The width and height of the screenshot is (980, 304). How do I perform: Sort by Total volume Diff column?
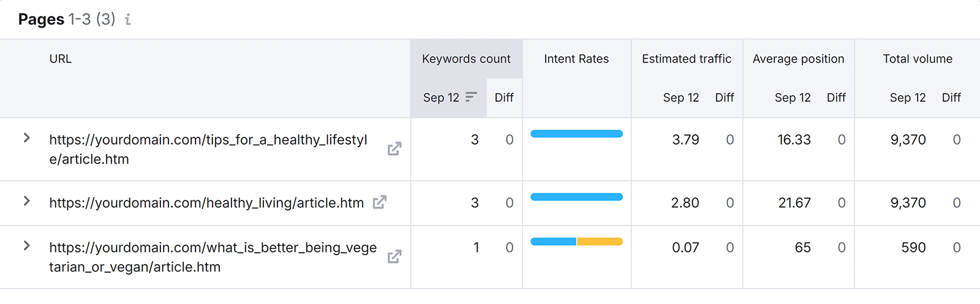click(x=951, y=97)
